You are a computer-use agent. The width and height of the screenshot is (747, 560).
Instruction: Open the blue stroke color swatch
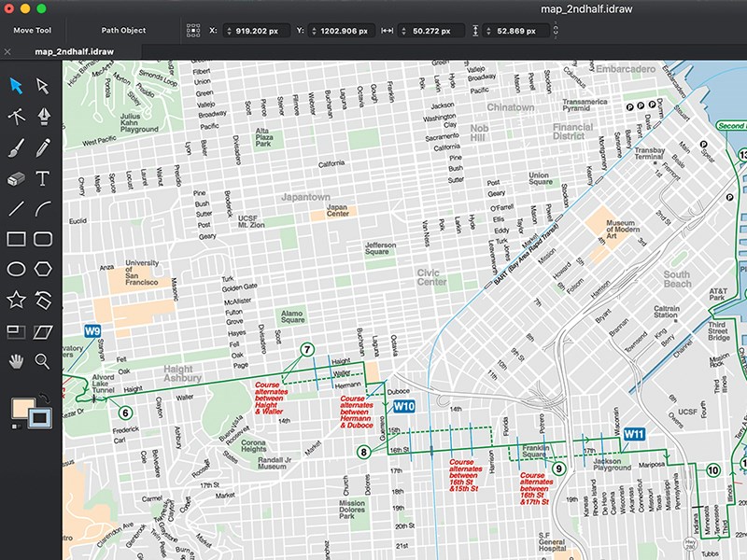point(40,418)
